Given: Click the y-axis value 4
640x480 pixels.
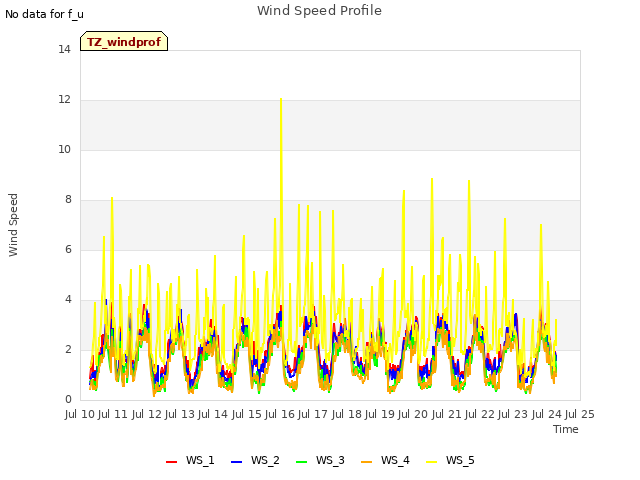Looking at the screenshot, I should coord(68,300).
